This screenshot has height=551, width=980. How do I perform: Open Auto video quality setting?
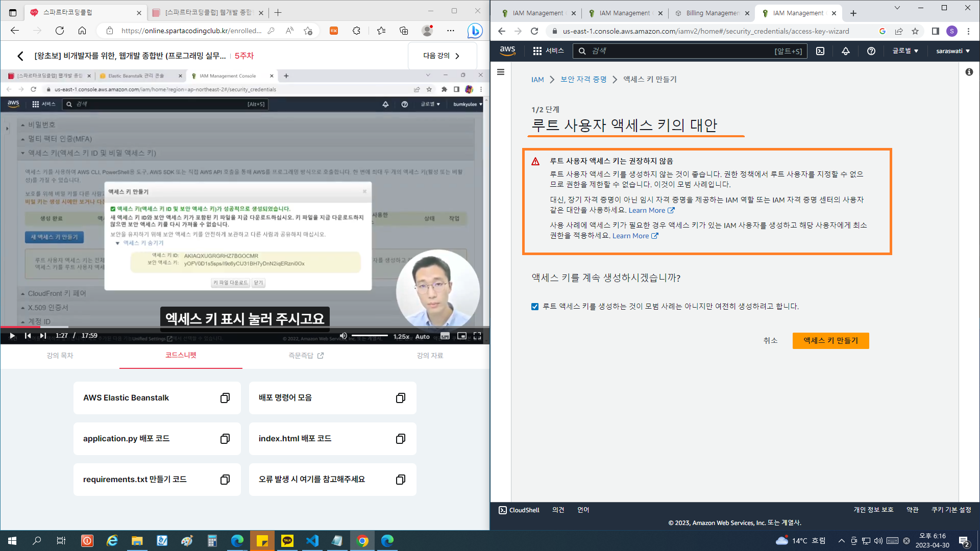[423, 336]
